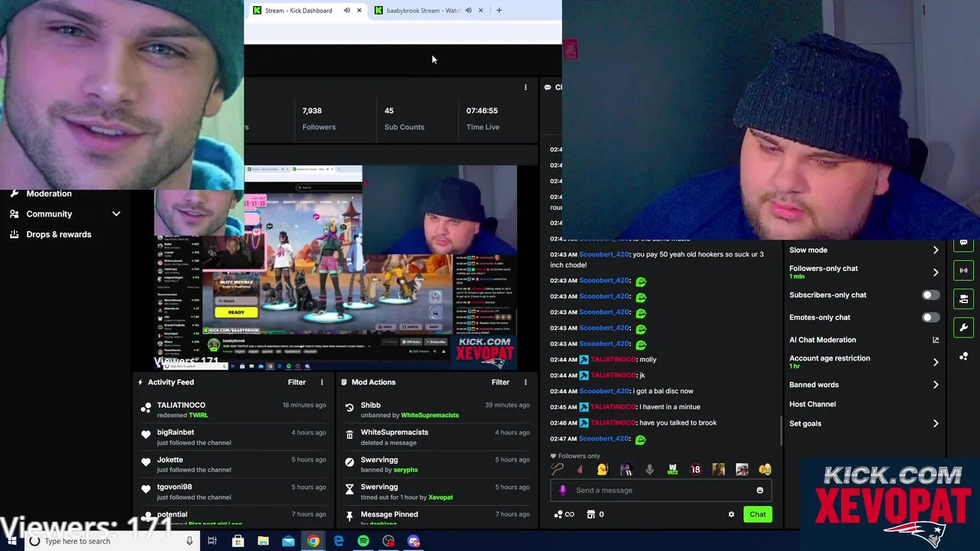Screen dimensions: 980x551
Task: Click the Send a message input field
Action: click(x=660, y=491)
